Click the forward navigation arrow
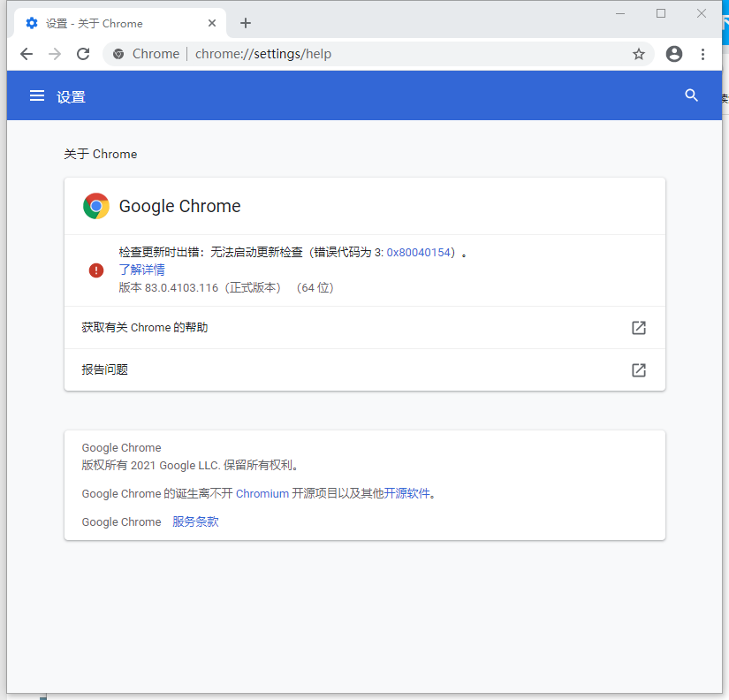 pos(54,54)
